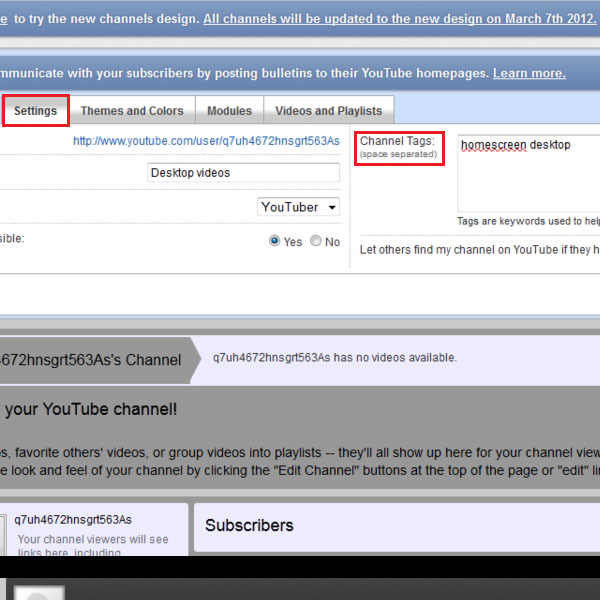This screenshot has height=600, width=600.
Task: Open the Modules tab
Action: pos(229,111)
